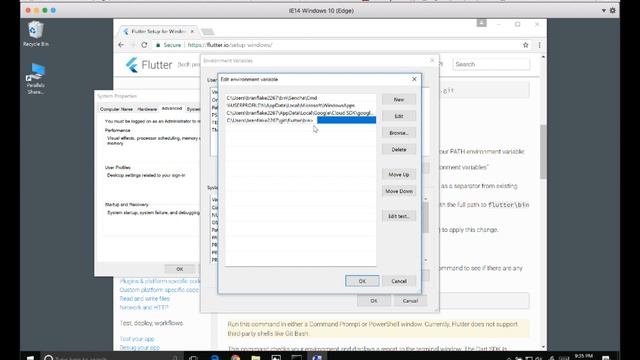
Task: Open Read and write files link
Action: click(x=144, y=299)
